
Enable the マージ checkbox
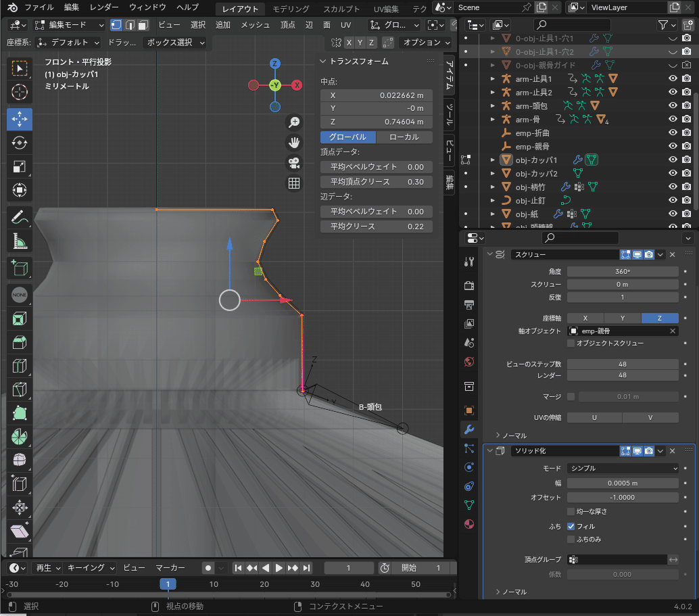571,396
